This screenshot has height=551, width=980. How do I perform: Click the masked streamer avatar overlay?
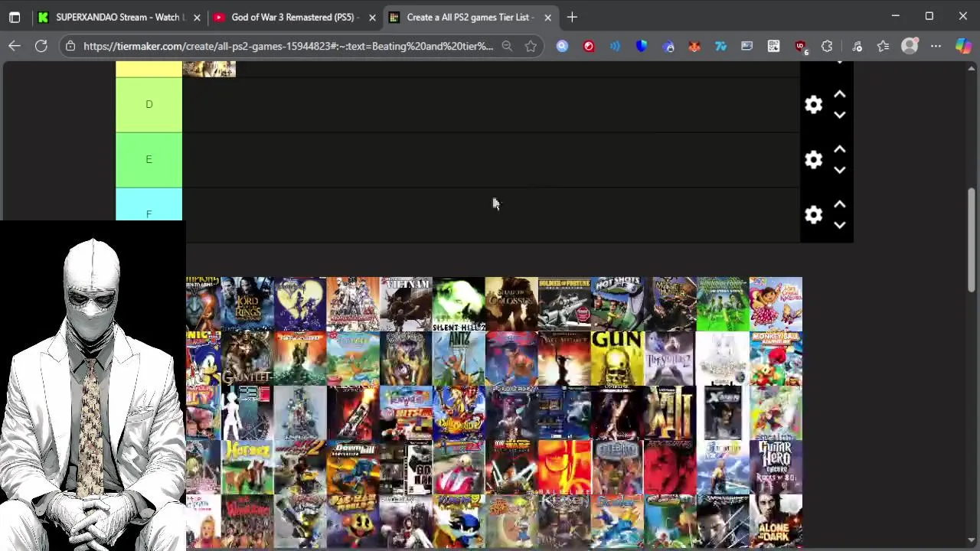93,386
